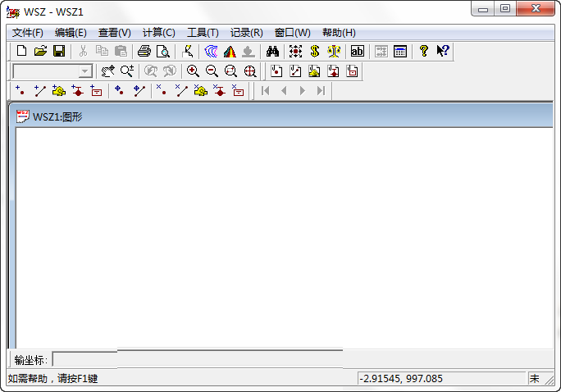Expand the empty toolbar combo box
The width and height of the screenshot is (561, 392).
(x=85, y=71)
